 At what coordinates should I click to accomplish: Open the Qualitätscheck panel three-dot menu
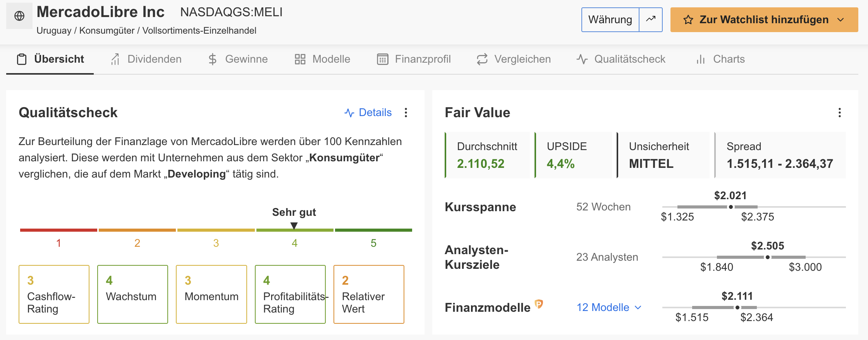[x=406, y=113]
